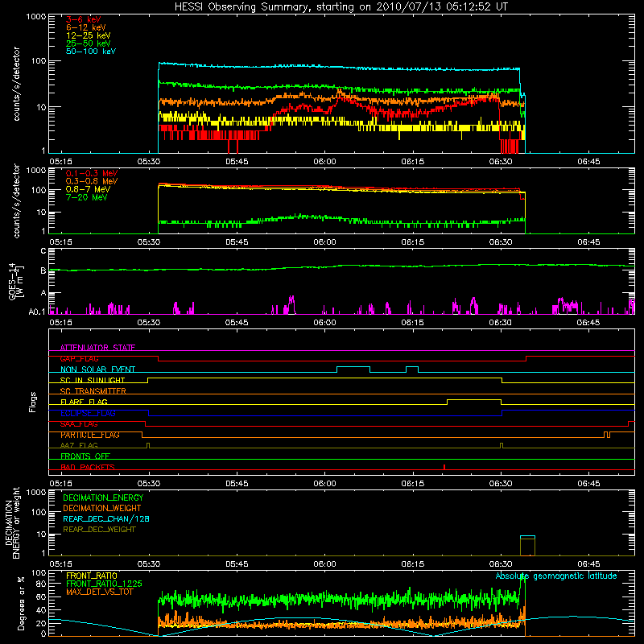Click the top panel counts/s/detector axis title
This screenshot has width=644, height=644.
[16, 84]
